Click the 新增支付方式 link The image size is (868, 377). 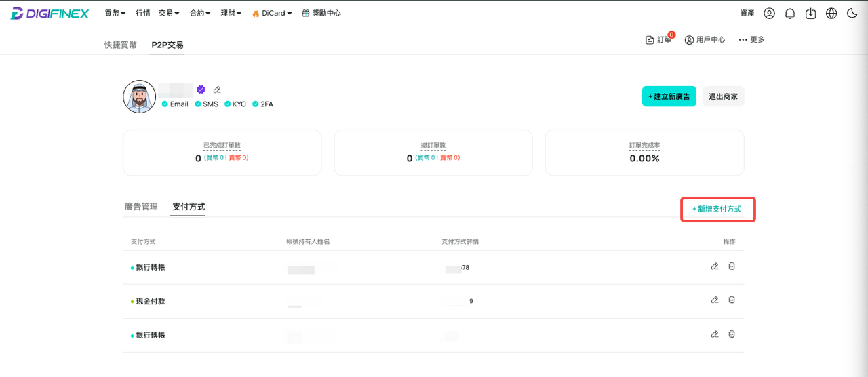tap(717, 210)
